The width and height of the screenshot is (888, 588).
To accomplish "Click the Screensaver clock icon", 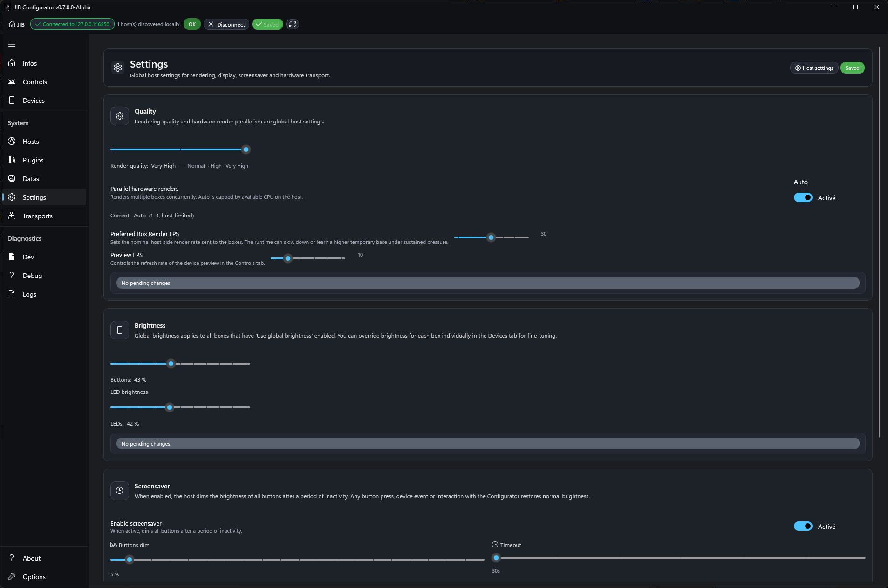I will click(x=120, y=491).
